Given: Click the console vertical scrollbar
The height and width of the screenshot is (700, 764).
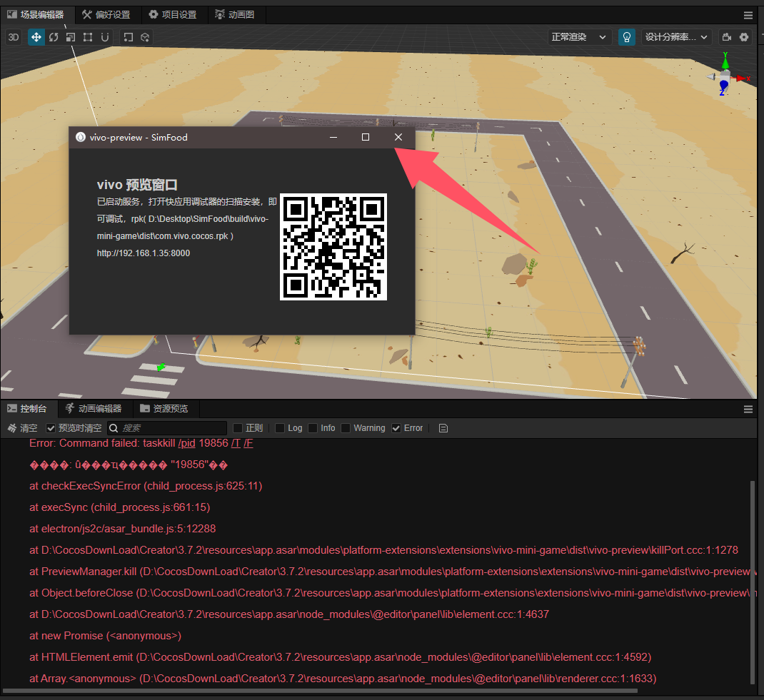Looking at the screenshot, I should coord(753,582).
